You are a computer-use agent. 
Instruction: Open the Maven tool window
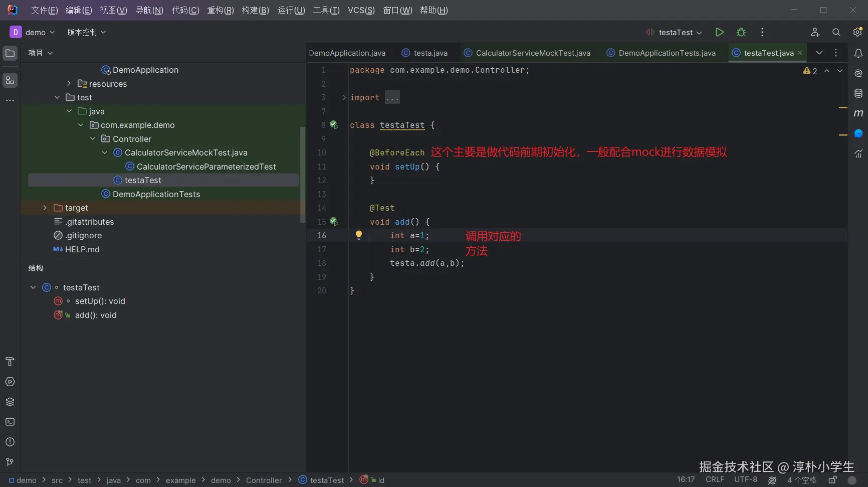click(858, 113)
